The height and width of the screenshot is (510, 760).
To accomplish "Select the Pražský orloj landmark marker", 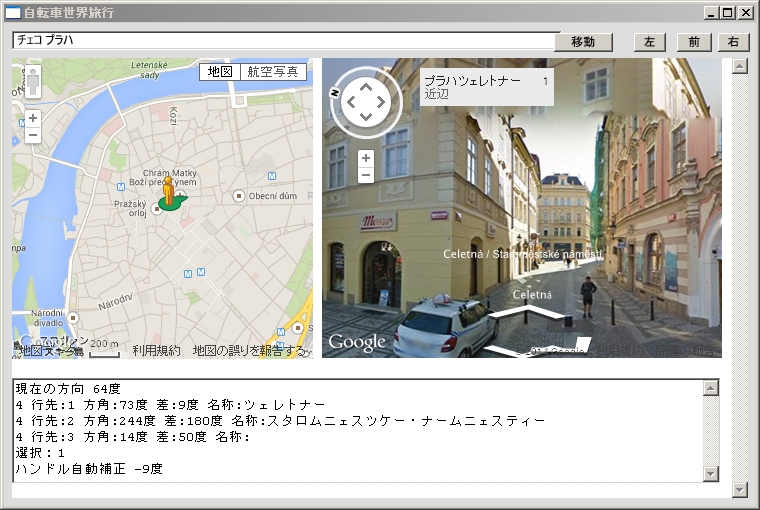I will (x=157, y=209).
